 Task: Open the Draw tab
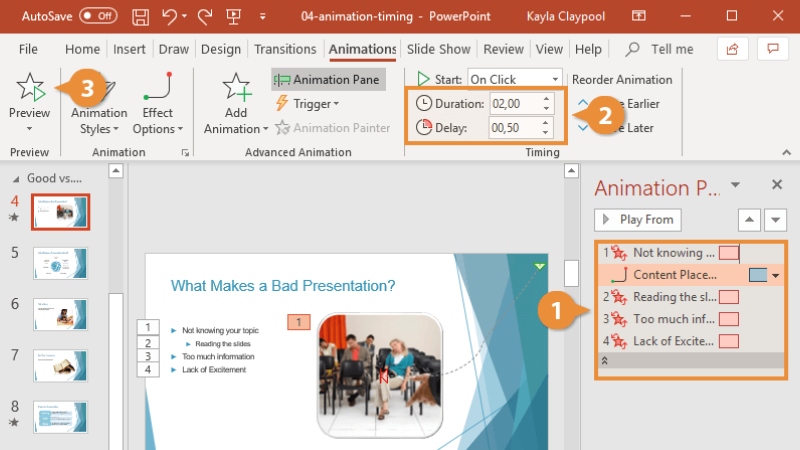tap(173, 49)
